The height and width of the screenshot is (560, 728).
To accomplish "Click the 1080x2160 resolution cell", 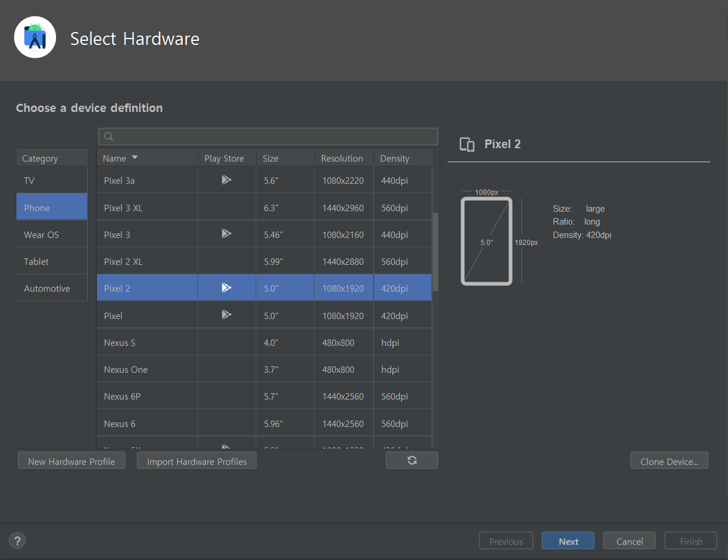I will [343, 235].
